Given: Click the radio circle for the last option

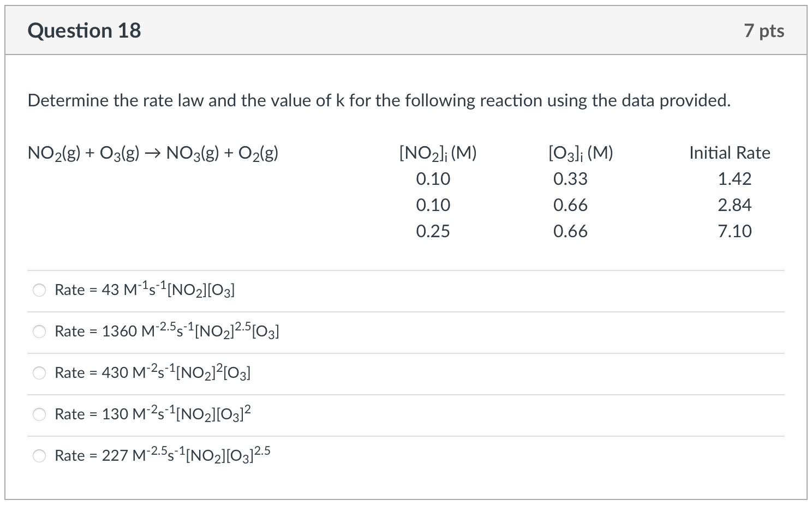Looking at the screenshot, I should pyautogui.click(x=39, y=455).
